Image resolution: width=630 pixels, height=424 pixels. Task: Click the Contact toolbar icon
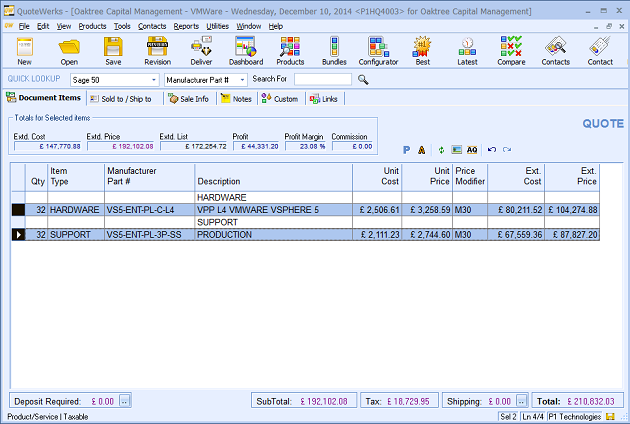tap(600, 51)
